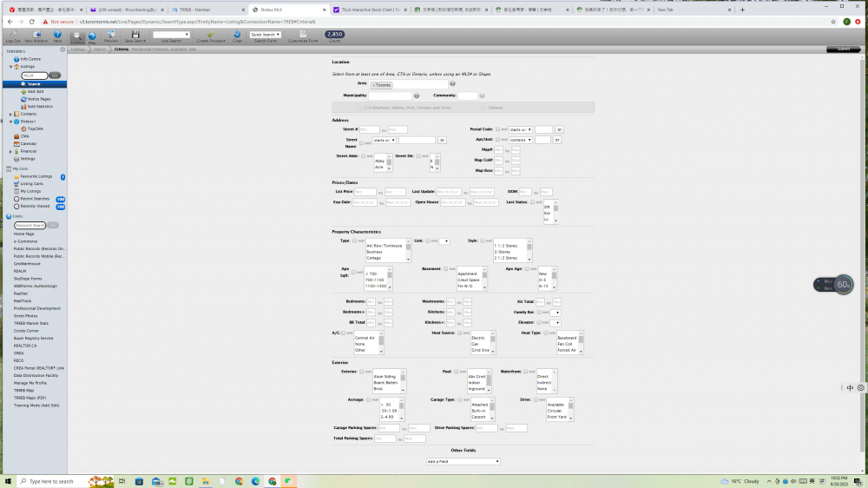Open Help from the toolbar

[x=57, y=36]
